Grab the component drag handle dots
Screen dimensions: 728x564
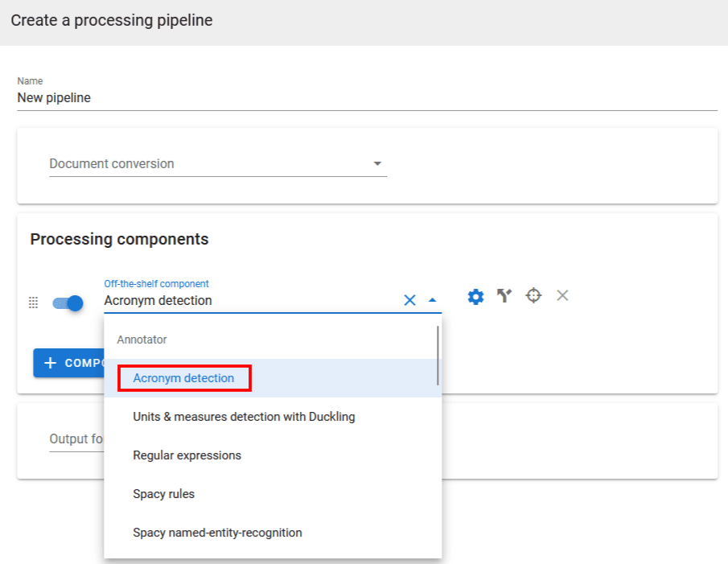coord(33,303)
